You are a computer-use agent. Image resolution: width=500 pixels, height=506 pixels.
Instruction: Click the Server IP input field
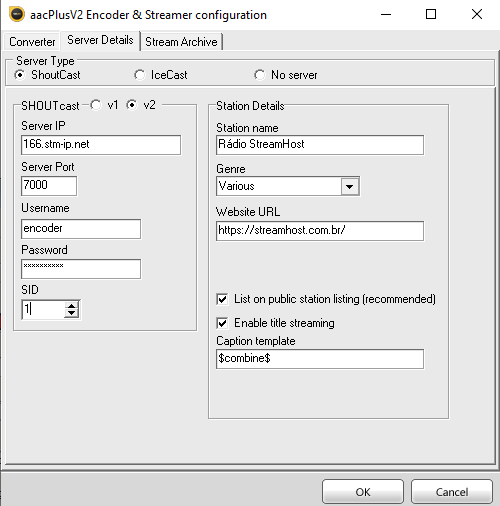click(x=101, y=145)
